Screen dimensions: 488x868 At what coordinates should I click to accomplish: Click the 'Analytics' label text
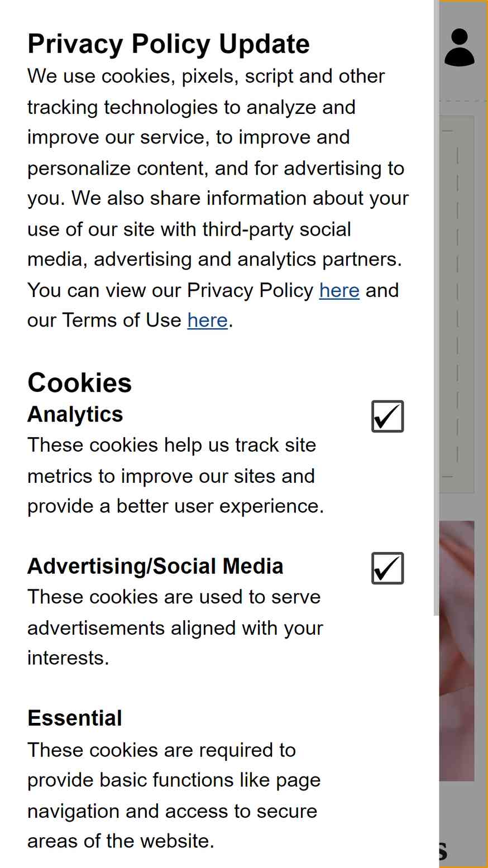(75, 414)
